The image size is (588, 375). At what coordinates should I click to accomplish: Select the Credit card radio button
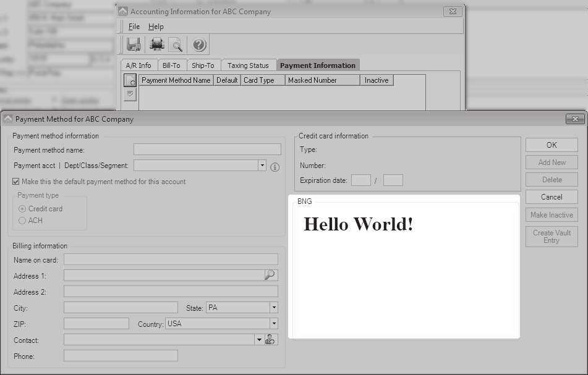(22, 209)
